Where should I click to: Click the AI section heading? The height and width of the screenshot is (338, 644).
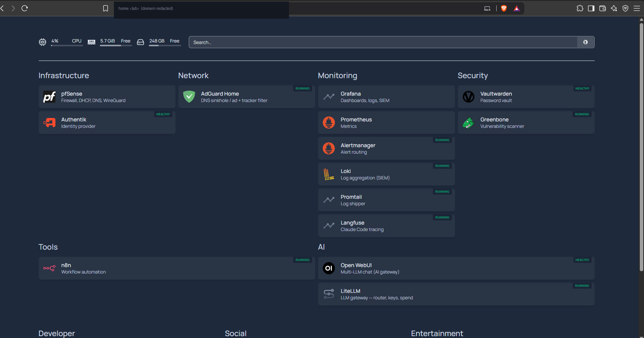tap(321, 247)
